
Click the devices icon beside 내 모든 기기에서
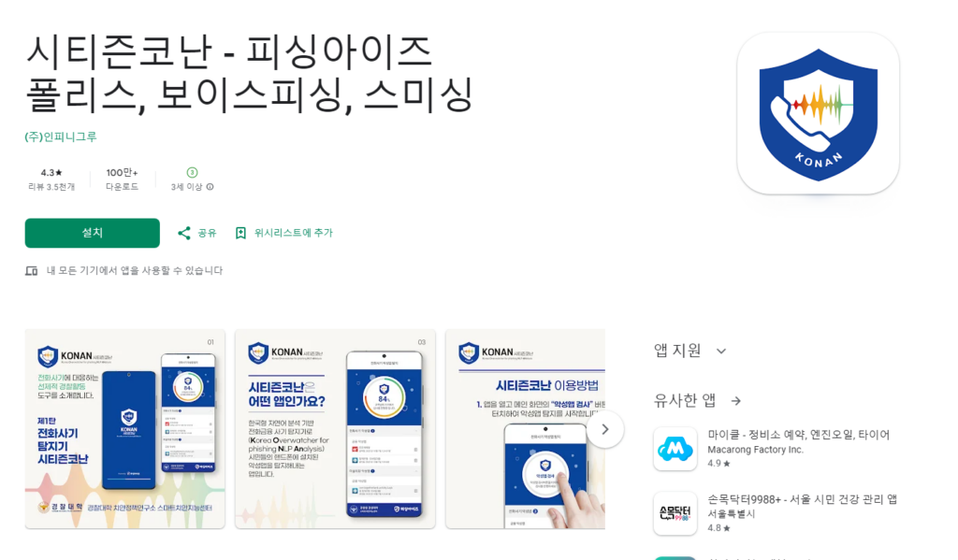tap(31, 270)
